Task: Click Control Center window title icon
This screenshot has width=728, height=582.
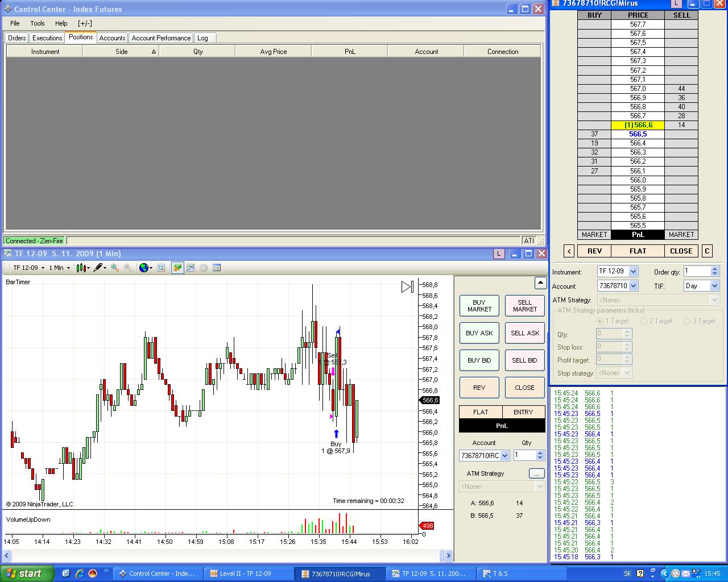Action: coord(8,9)
